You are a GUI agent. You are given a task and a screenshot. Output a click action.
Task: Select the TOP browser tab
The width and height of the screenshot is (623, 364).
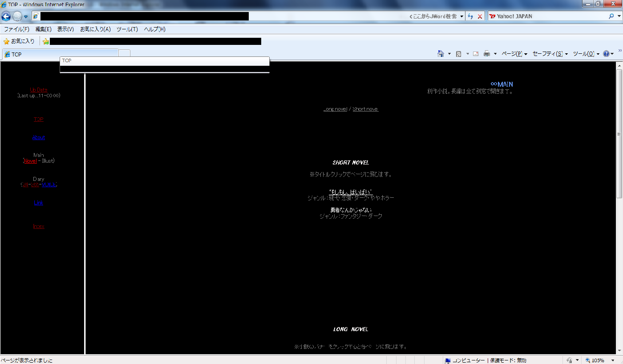[x=60, y=54]
